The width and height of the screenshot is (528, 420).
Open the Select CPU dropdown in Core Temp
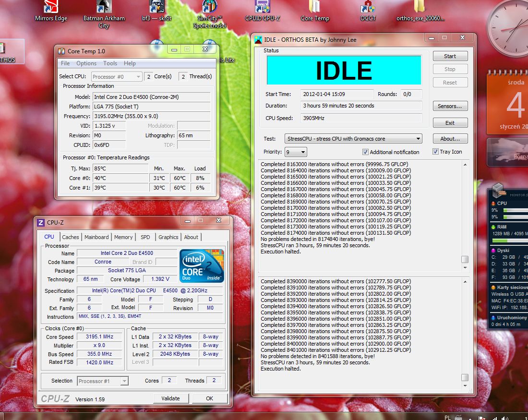tap(117, 77)
